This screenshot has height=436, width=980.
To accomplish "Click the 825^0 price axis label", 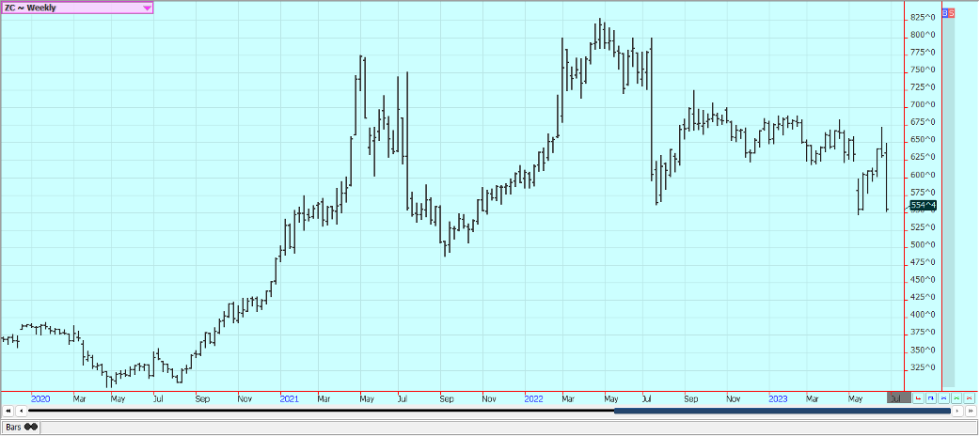I will click(922, 18).
